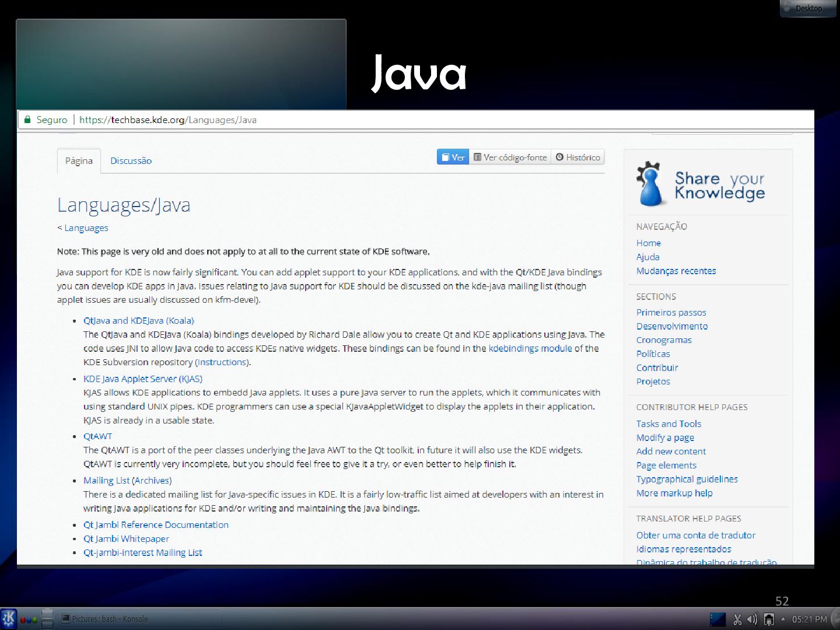Open QtJava and KDEJava (Koala) link

(139, 321)
